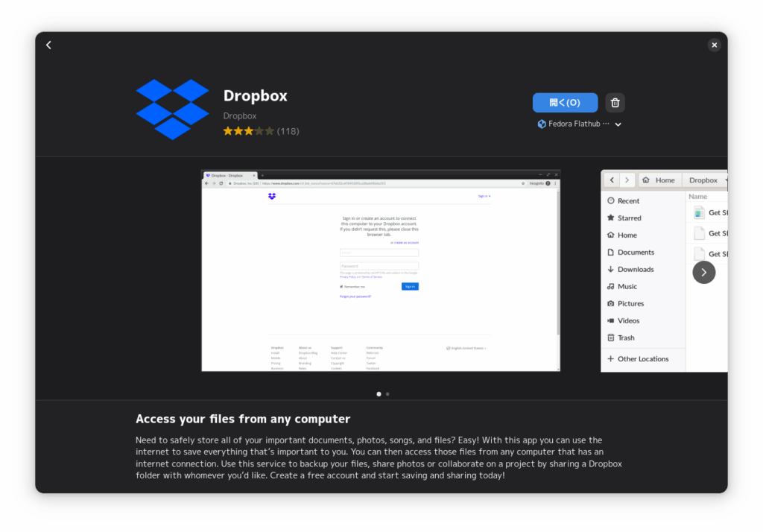Click the review count (118)
Viewport: 763px width, 532px height.
pos(288,131)
